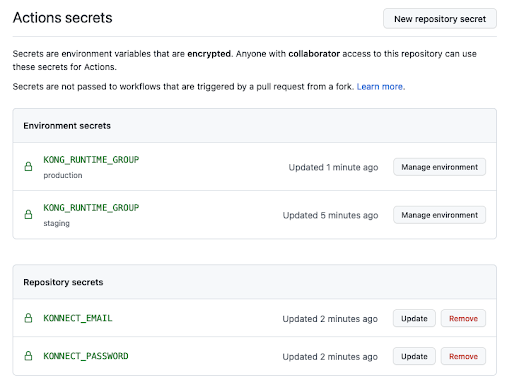512x387 pixels.
Task: Update the KONNECT_PASSWORD secret
Action: point(414,356)
